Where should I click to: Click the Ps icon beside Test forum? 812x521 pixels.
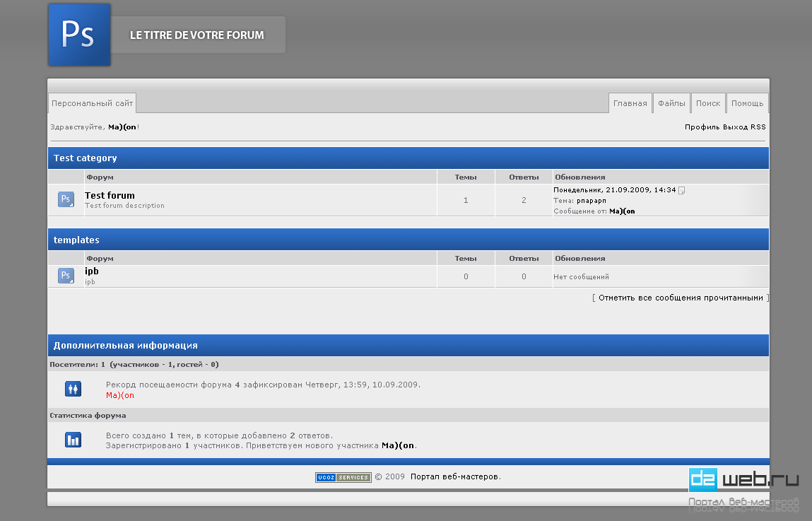66,200
